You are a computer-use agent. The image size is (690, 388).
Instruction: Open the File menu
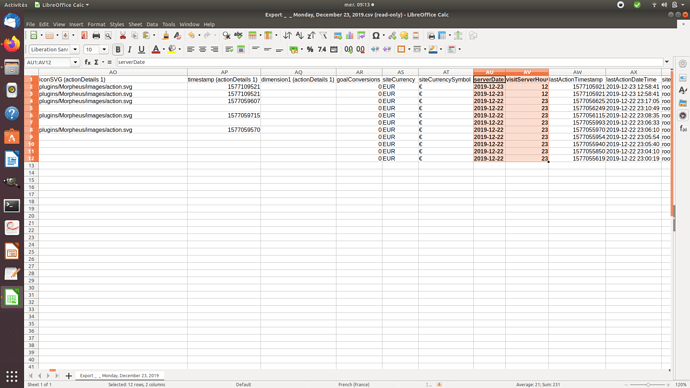point(30,24)
